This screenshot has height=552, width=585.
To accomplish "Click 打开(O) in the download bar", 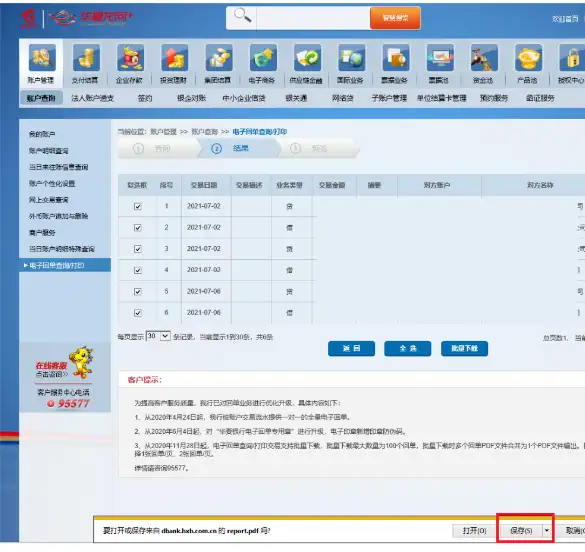I will point(475,530).
